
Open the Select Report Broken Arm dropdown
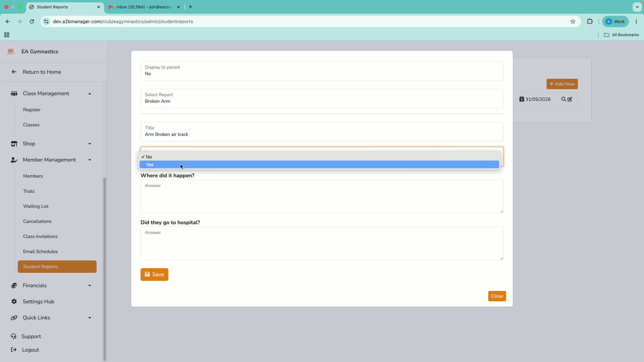322,98
